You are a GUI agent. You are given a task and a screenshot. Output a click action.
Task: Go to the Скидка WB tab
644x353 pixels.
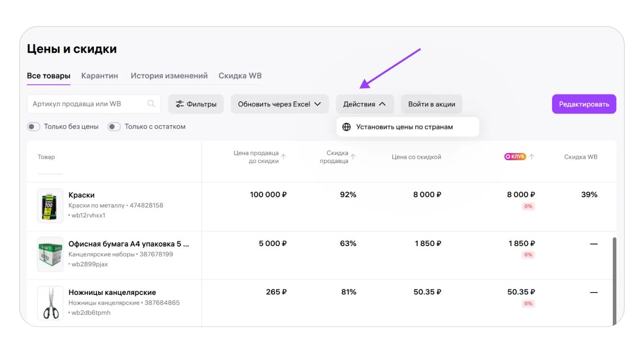[240, 76]
